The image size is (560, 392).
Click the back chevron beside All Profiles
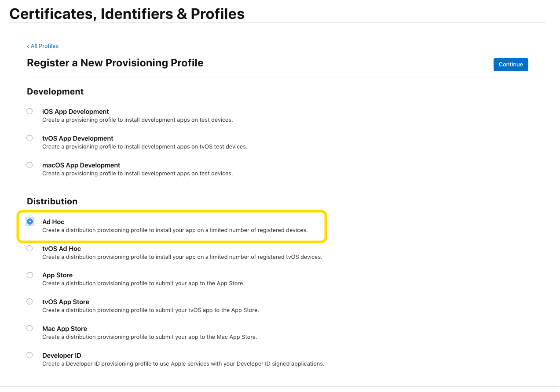[28, 46]
